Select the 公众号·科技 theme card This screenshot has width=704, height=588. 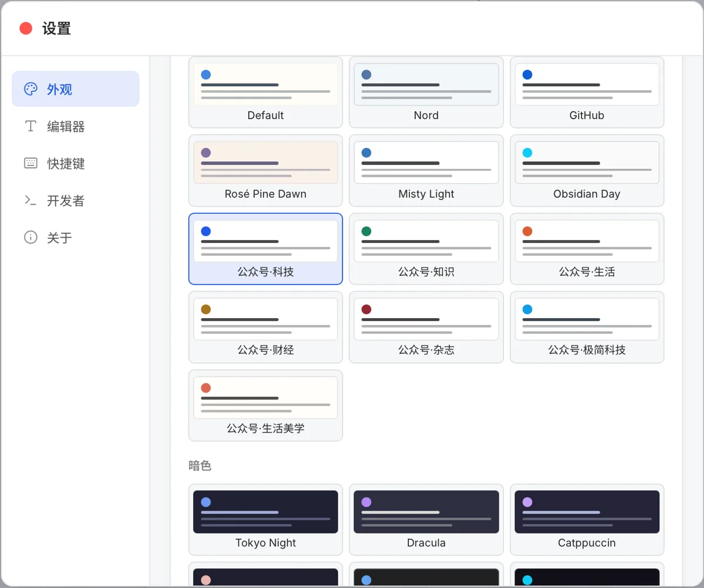[x=266, y=249]
